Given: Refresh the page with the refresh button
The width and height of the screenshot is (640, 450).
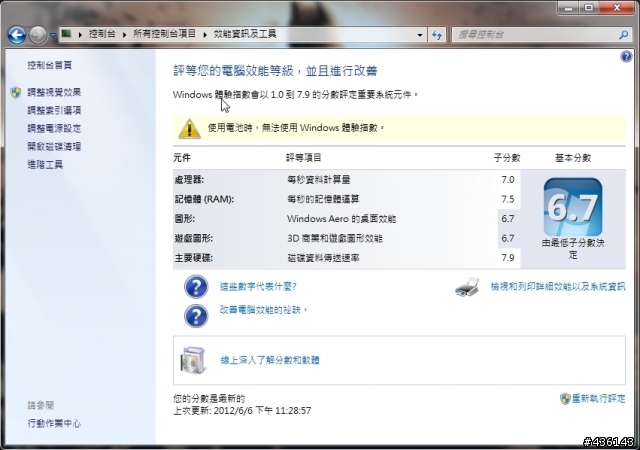Looking at the screenshot, I should pos(437,35).
